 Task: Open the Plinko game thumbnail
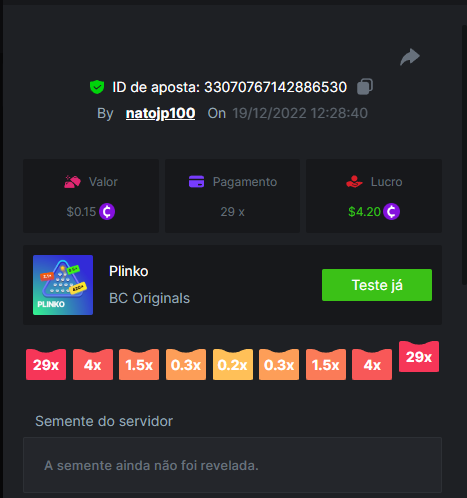pyautogui.click(x=63, y=285)
